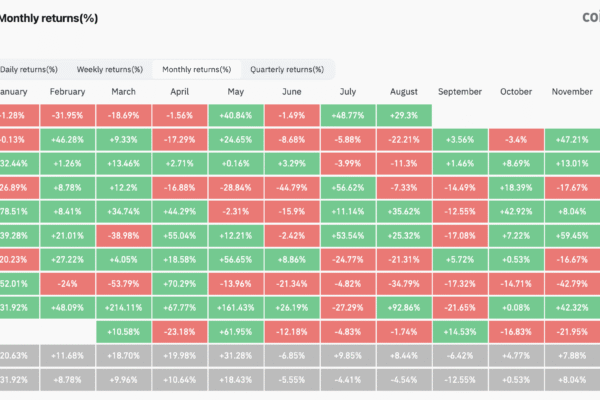Screen dimensions: 600x400
Task: Click the March column header
Action: 126,92
